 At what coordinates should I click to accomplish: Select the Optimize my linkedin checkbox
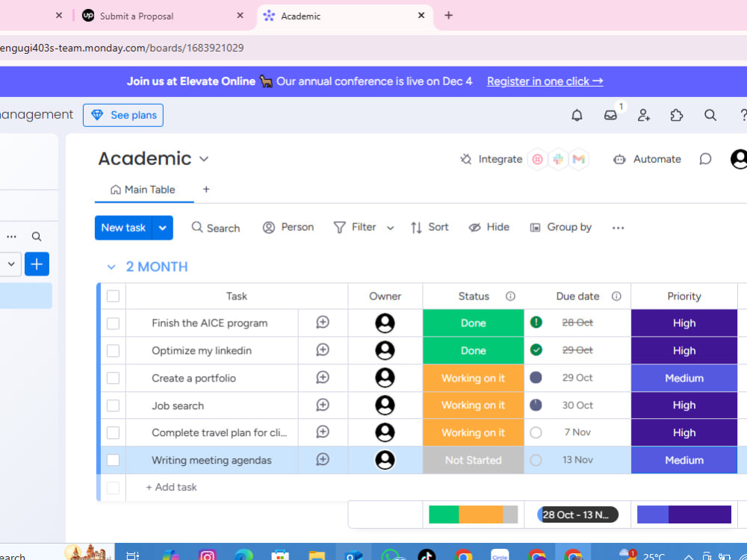click(113, 351)
